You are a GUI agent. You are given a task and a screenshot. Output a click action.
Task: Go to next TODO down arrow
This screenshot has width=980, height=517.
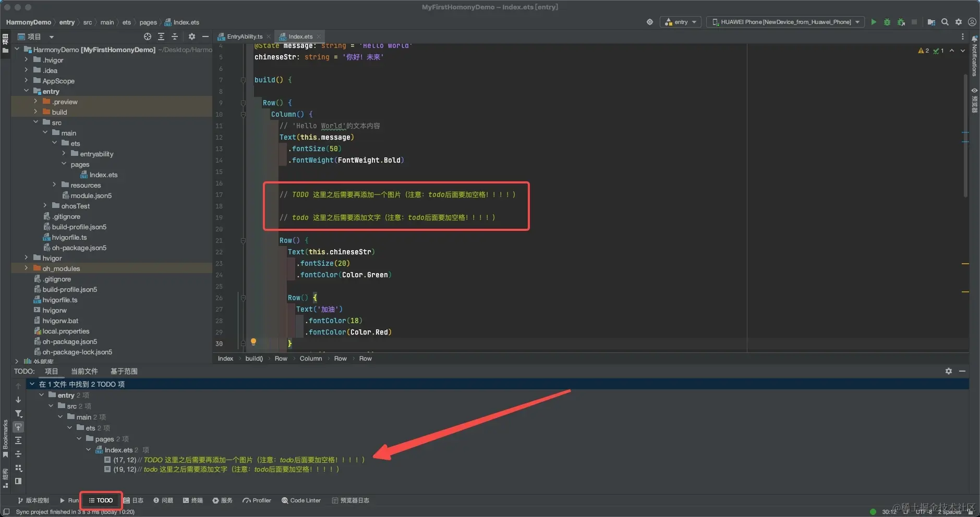click(x=18, y=400)
